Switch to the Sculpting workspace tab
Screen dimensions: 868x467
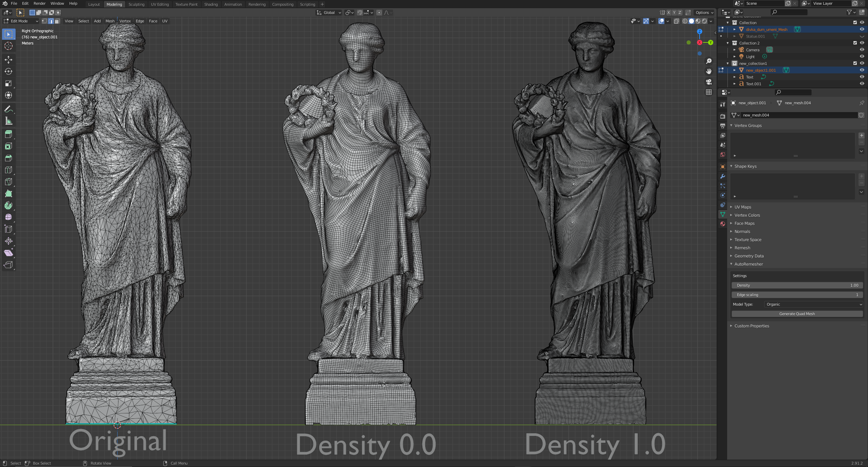pyautogui.click(x=136, y=4)
